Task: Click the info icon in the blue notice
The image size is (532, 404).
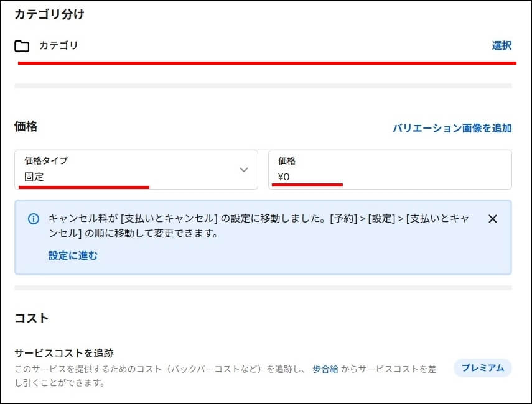Action: coord(33,219)
